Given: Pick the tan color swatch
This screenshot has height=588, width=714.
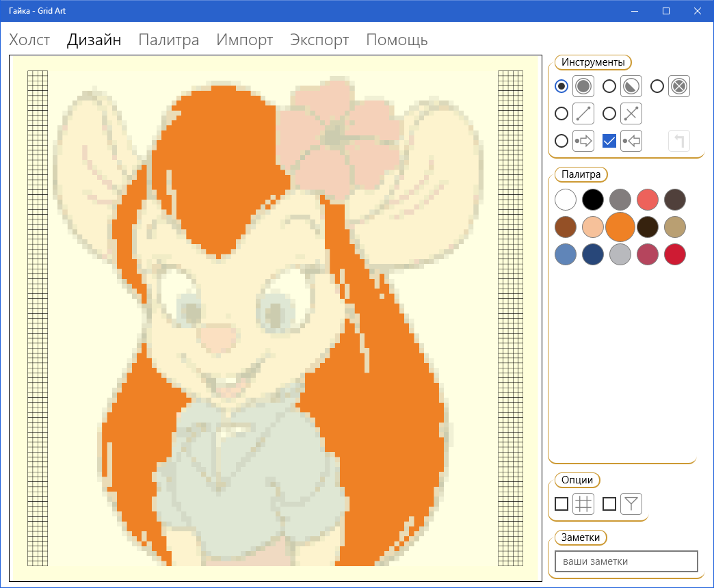Looking at the screenshot, I should point(675,227).
